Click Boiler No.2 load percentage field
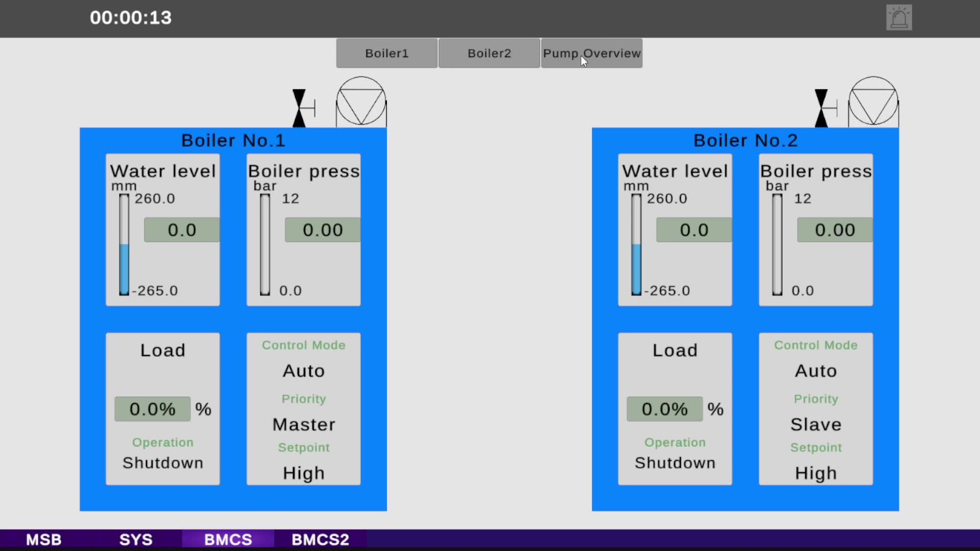Screen dimensions: 980x551 pos(665,409)
